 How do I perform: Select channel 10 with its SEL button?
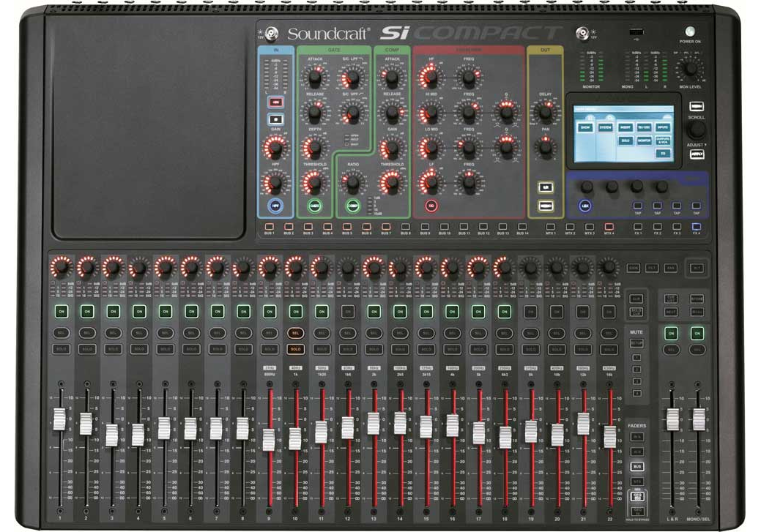pyautogui.click(x=296, y=333)
